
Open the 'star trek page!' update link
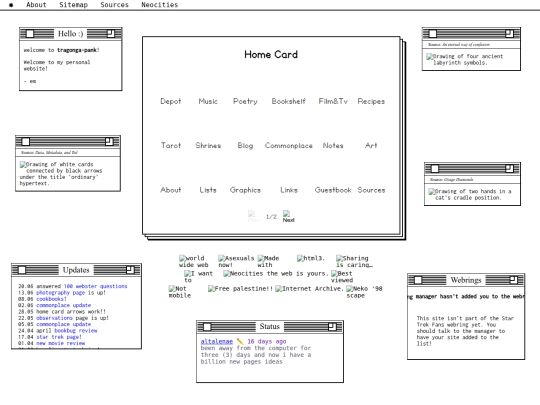point(59,337)
